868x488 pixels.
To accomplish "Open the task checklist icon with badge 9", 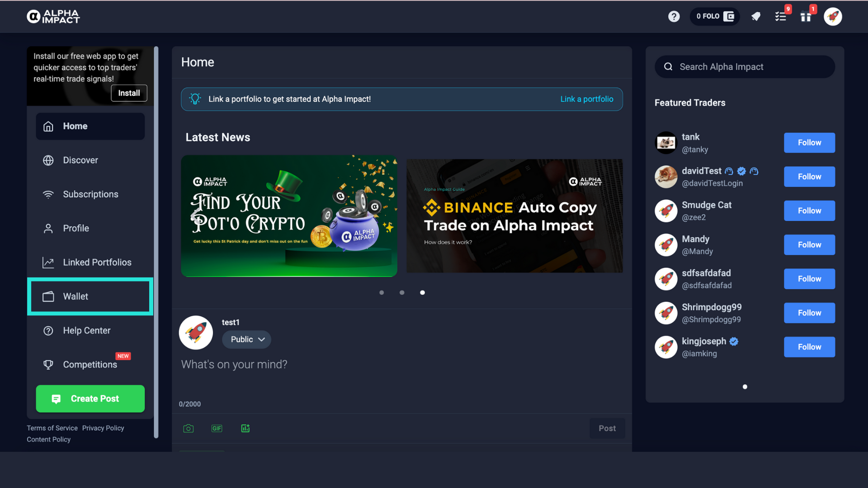I will [781, 17].
